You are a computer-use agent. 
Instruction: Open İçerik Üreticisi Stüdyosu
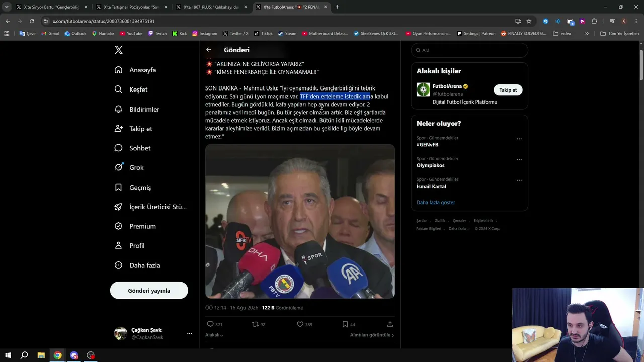pos(150,207)
